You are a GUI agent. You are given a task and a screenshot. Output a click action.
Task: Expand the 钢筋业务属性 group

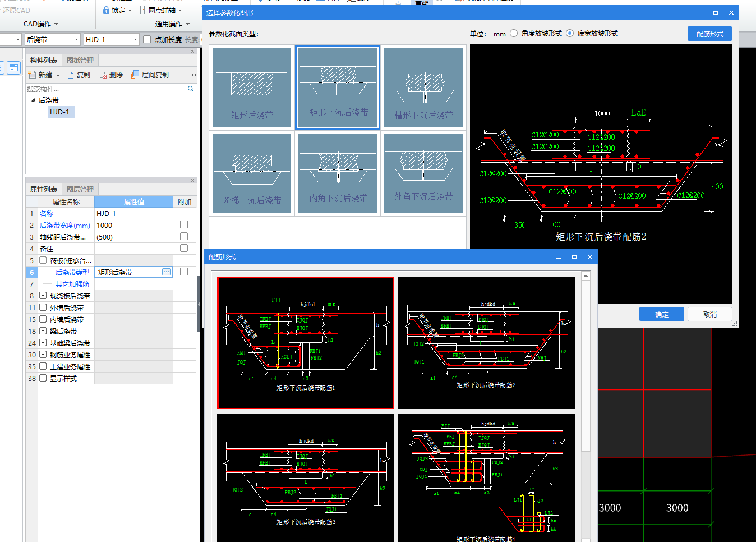[43, 355]
